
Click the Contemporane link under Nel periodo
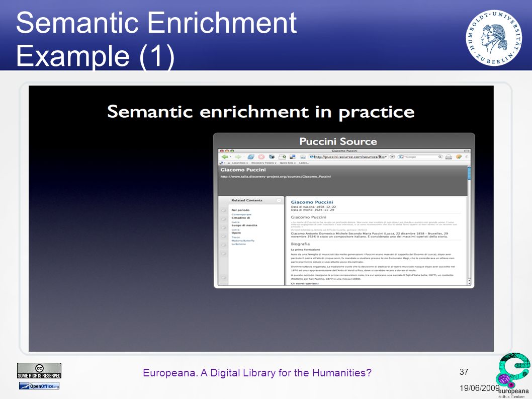(241, 215)
